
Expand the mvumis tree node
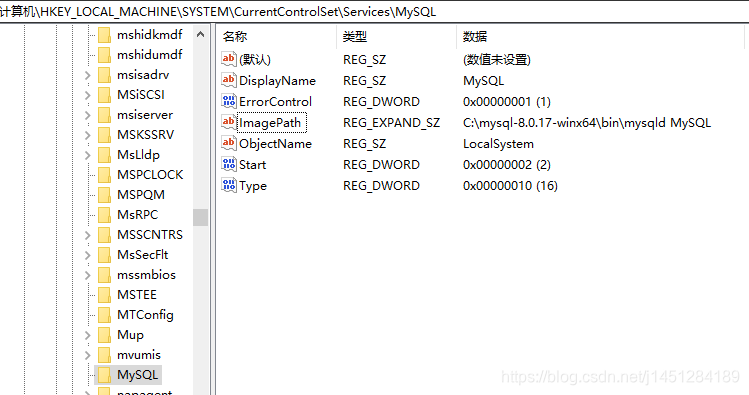[87, 356]
